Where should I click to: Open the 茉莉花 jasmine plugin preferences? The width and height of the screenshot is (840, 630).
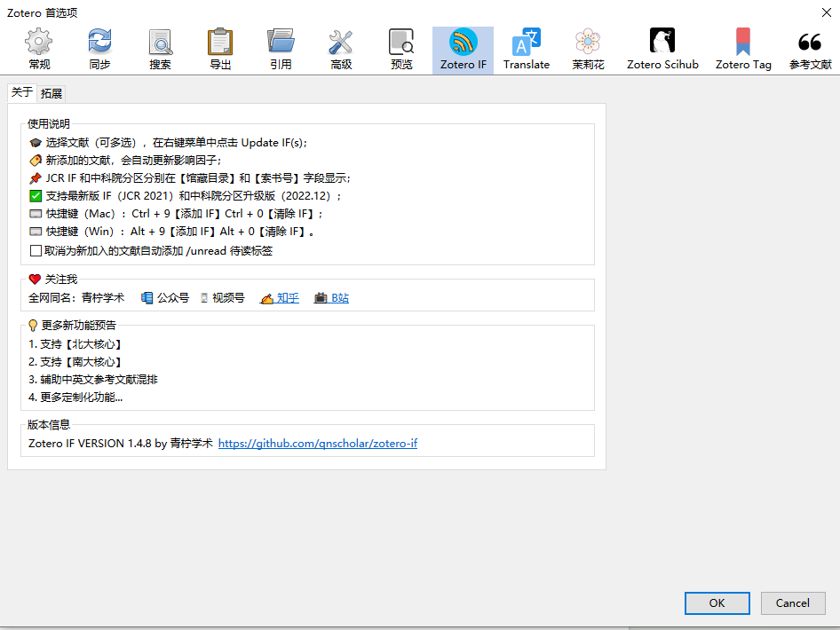588,50
